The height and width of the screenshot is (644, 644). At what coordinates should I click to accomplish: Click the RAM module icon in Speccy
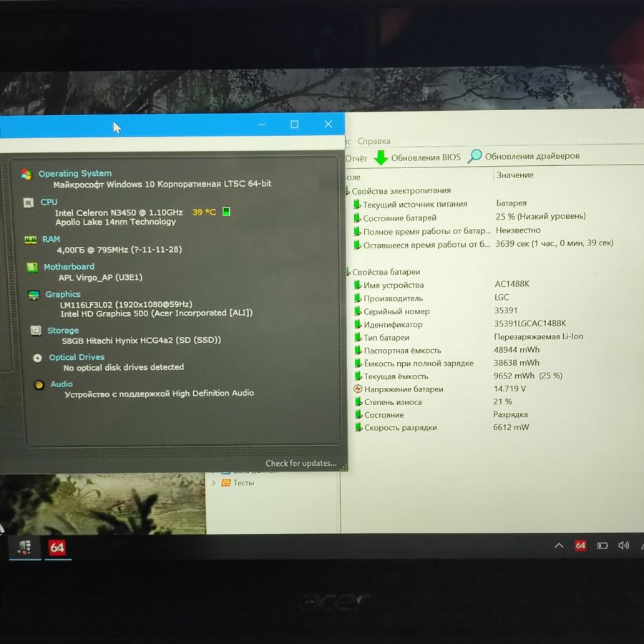coord(30,240)
